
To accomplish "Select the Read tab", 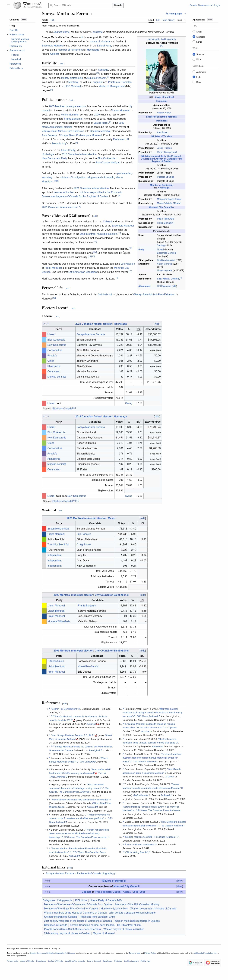I will coord(151,20).
